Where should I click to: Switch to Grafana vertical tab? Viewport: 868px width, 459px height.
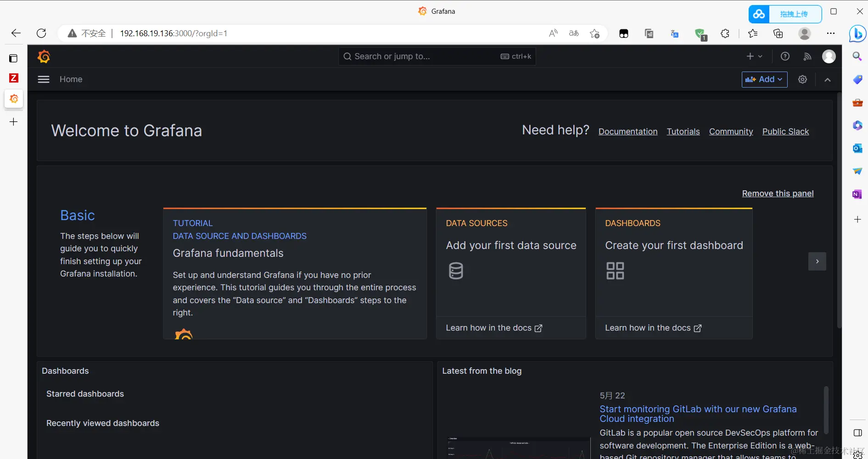(x=14, y=99)
